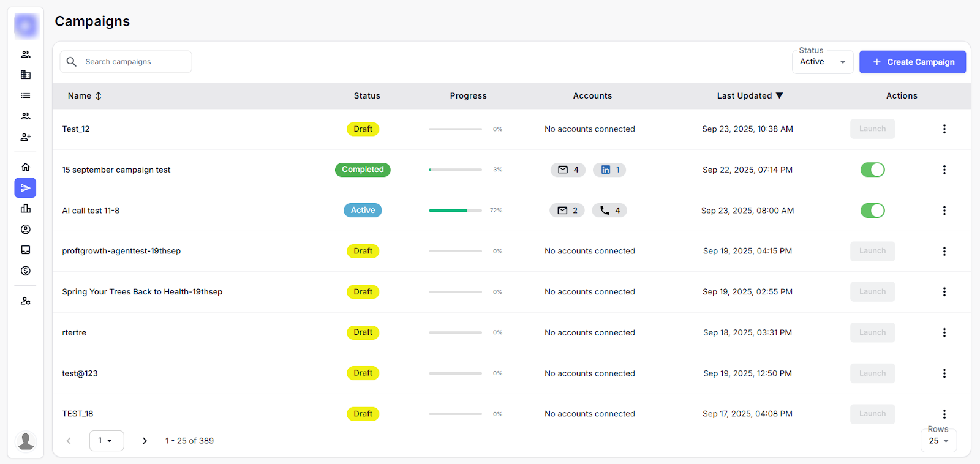Click the AI call test progress bar
The height and width of the screenshot is (464, 980).
pyautogui.click(x=455, y=211)
